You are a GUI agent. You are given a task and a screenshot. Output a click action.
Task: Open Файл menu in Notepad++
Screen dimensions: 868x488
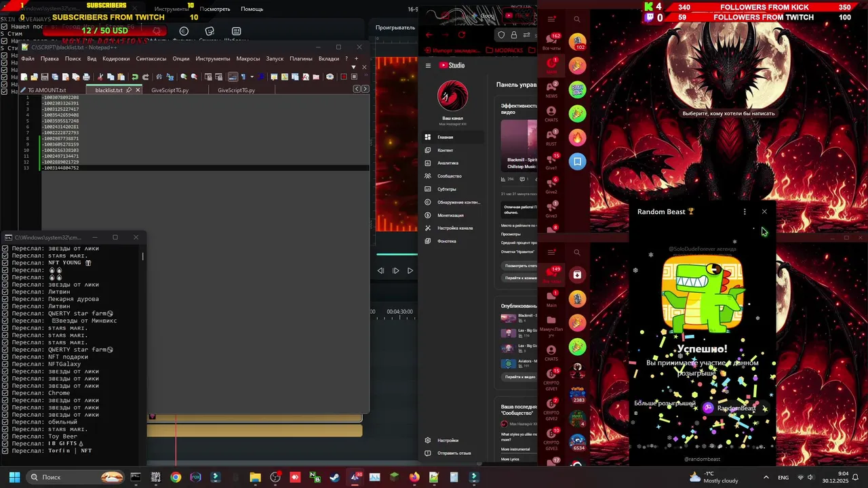tap(28, 59)
